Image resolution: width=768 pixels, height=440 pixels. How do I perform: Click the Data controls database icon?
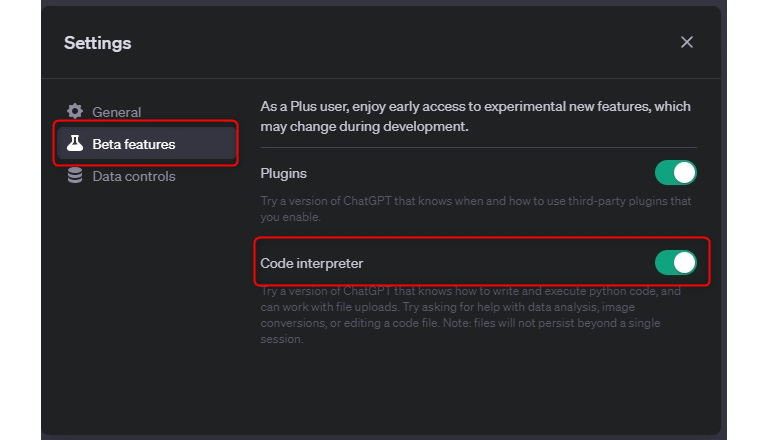[75, 175]
